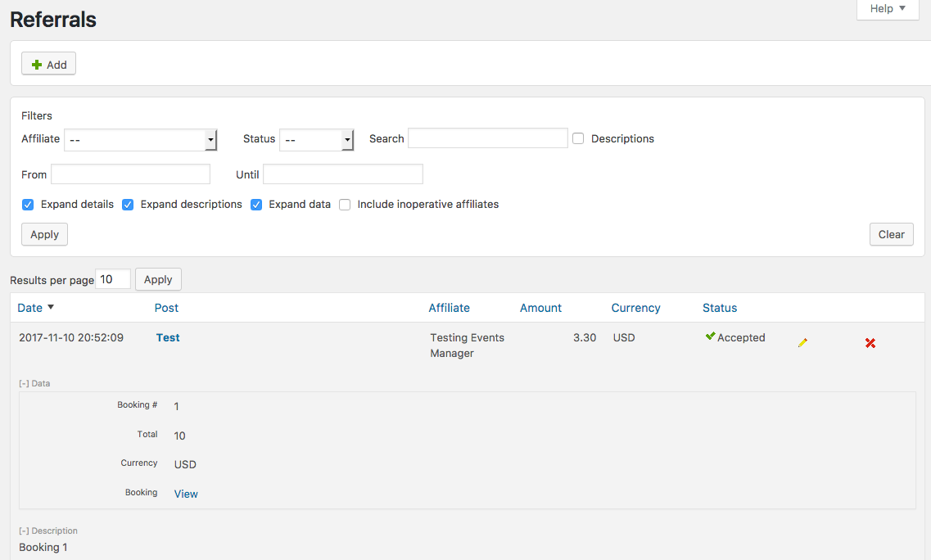The image size is (931, 560).
Task: Open the Status filter dropdown
Action: (316, 140)
